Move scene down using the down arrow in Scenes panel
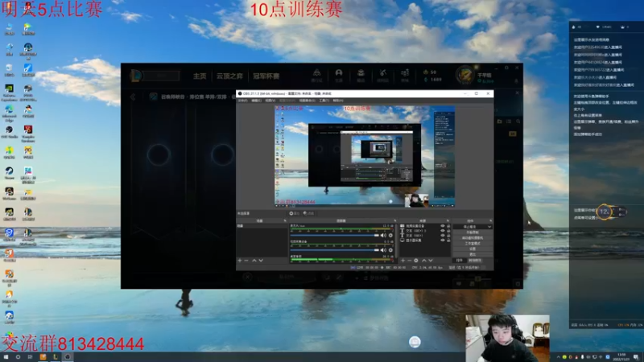 tap(261, 261)
